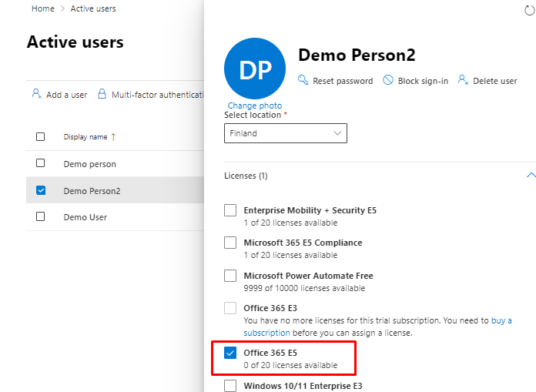Uncheck the Office 365 E5 license

point(230,353)
